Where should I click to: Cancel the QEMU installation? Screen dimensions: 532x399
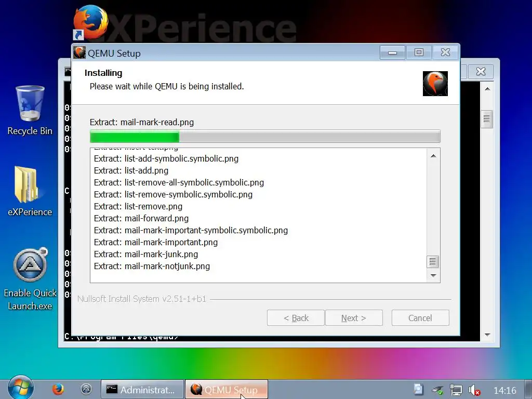click(420, 318)
